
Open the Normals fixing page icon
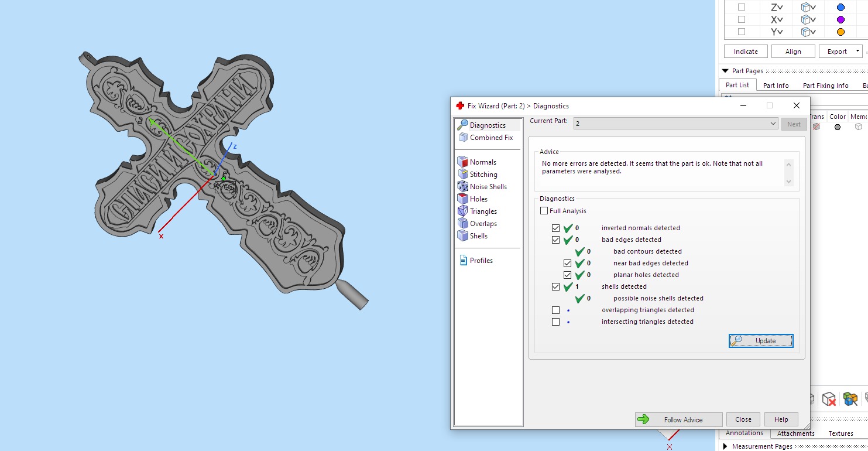(462, 162)
